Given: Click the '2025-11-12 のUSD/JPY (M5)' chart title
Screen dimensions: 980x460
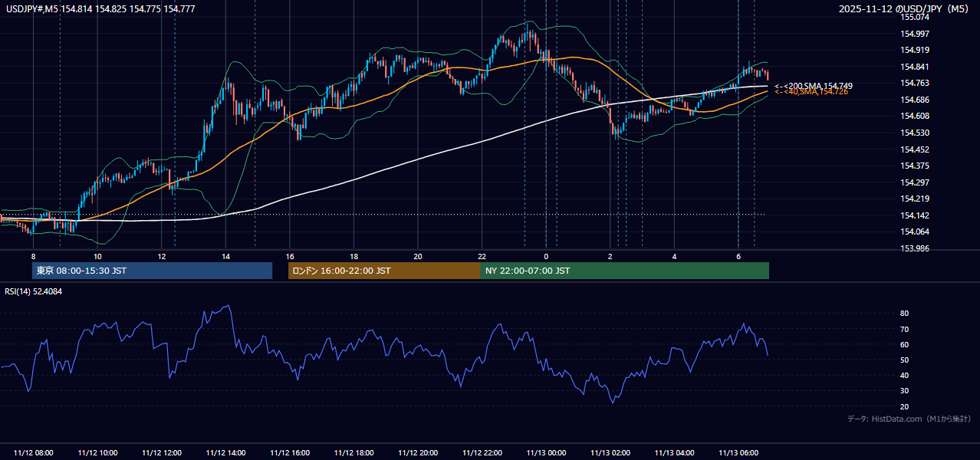Looking at the screenshot, I should click(903, 8).
